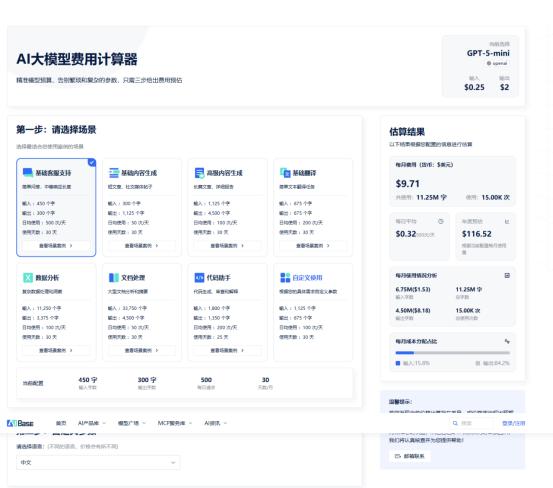Click the $0.32 daily average value
553x488 pixels.
tap(406, 234)
